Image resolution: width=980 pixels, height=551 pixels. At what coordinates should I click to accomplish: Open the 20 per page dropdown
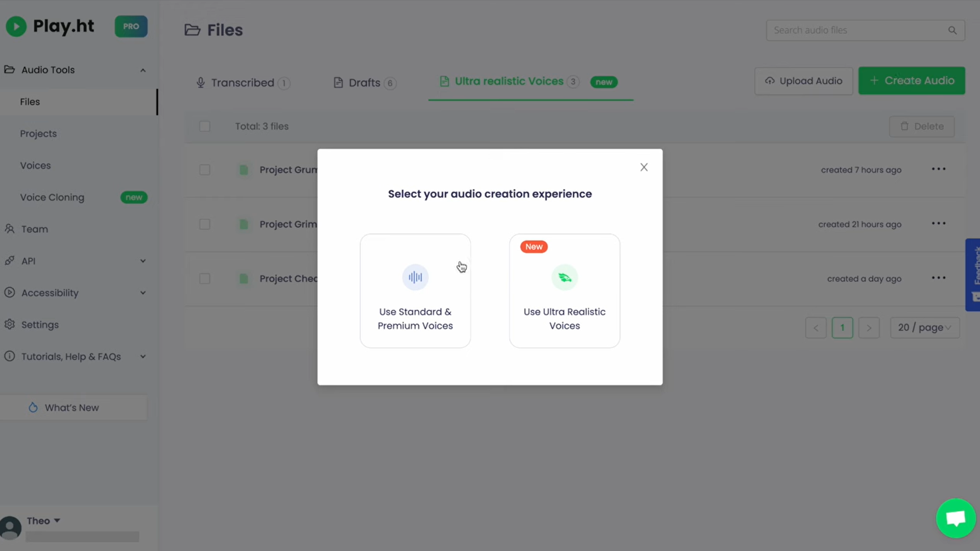[924, 327]
